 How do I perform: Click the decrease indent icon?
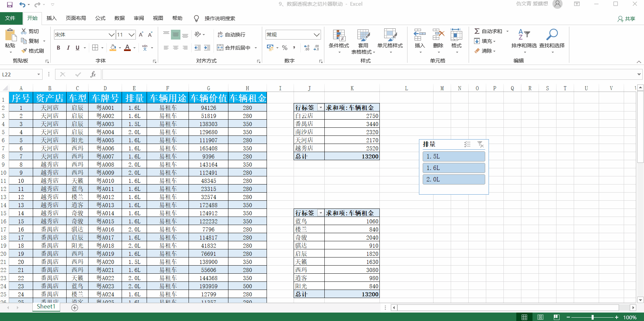(x=198, y=48)
